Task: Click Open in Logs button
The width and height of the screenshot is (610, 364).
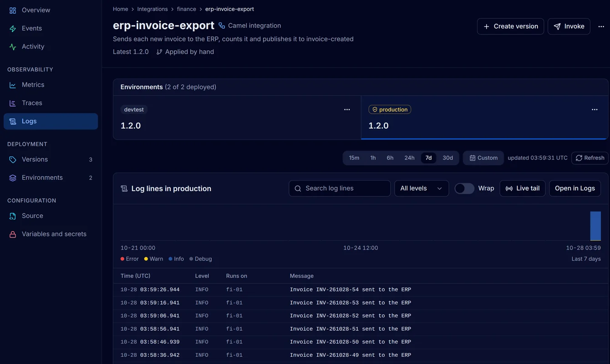Action: pos(575,188)
